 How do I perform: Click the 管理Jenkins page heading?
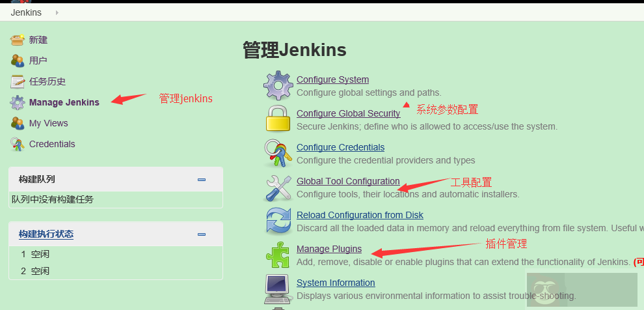pos(295,50)
